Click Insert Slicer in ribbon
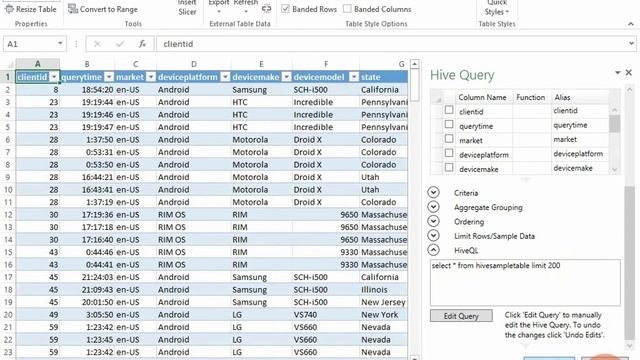This screenshot has width=640, height=360. coord(187,7)
